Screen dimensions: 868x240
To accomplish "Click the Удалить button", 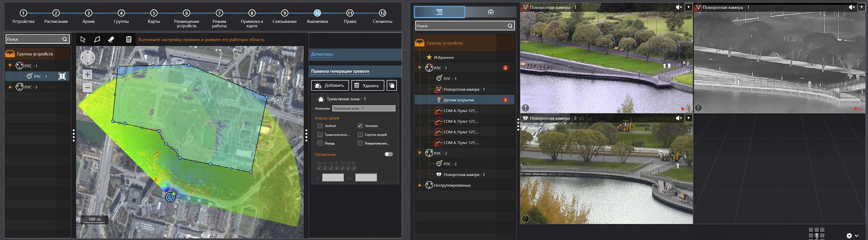I will [x=367, y=86].
